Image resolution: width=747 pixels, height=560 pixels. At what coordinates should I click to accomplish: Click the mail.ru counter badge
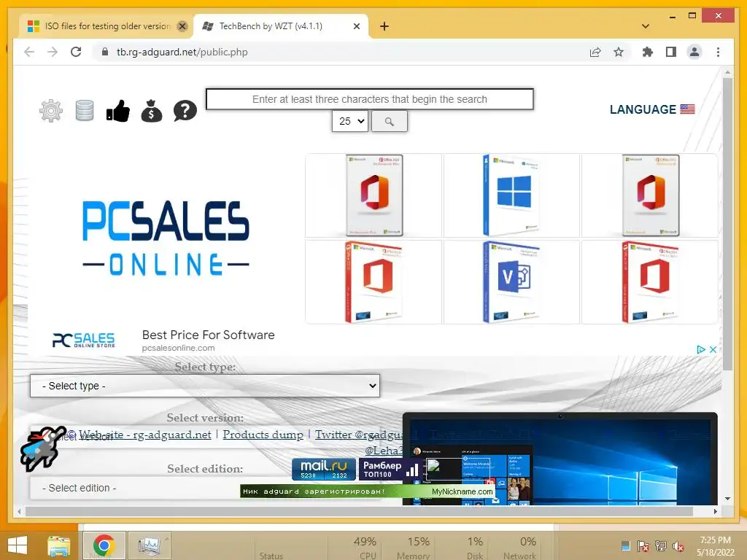point(324,469)
